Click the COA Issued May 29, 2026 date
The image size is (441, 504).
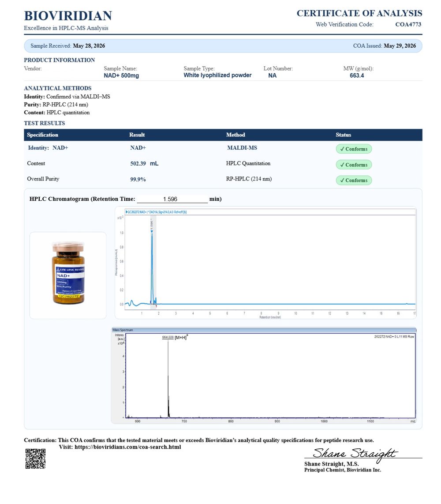(x=400, y=45)
